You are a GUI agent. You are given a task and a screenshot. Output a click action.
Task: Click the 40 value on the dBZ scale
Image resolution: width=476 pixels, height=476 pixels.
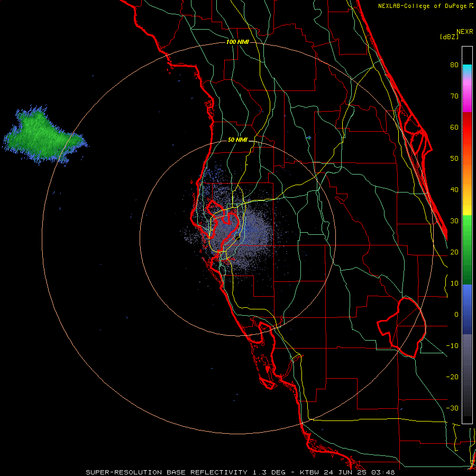coord(454,190)
